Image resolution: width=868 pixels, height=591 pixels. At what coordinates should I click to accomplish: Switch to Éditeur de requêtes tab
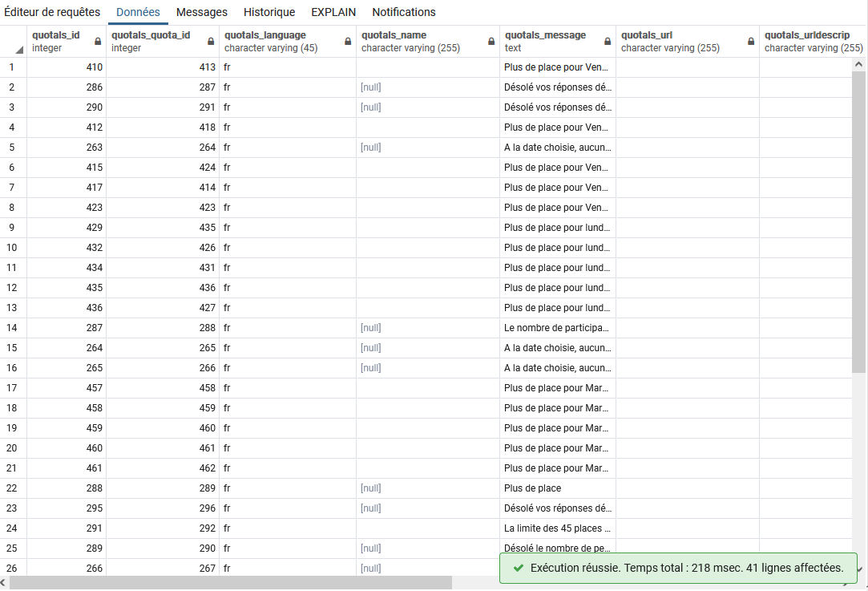[x=52, y=12]
